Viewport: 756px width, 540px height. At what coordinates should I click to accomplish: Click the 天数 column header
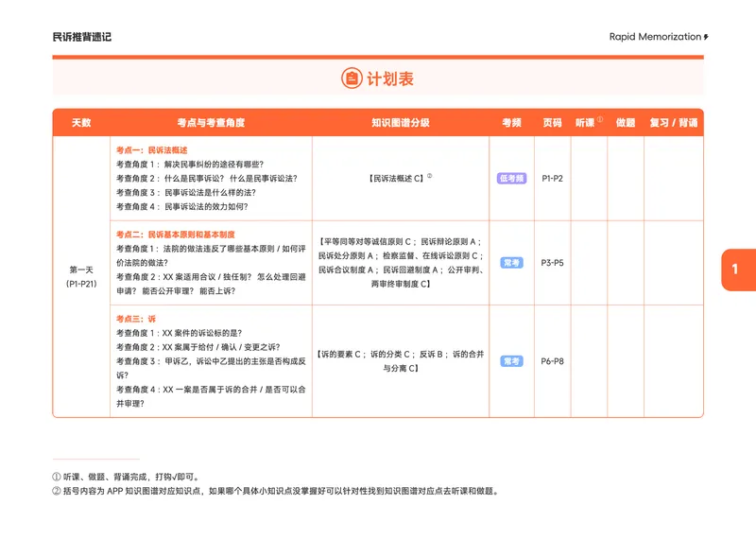81,123
